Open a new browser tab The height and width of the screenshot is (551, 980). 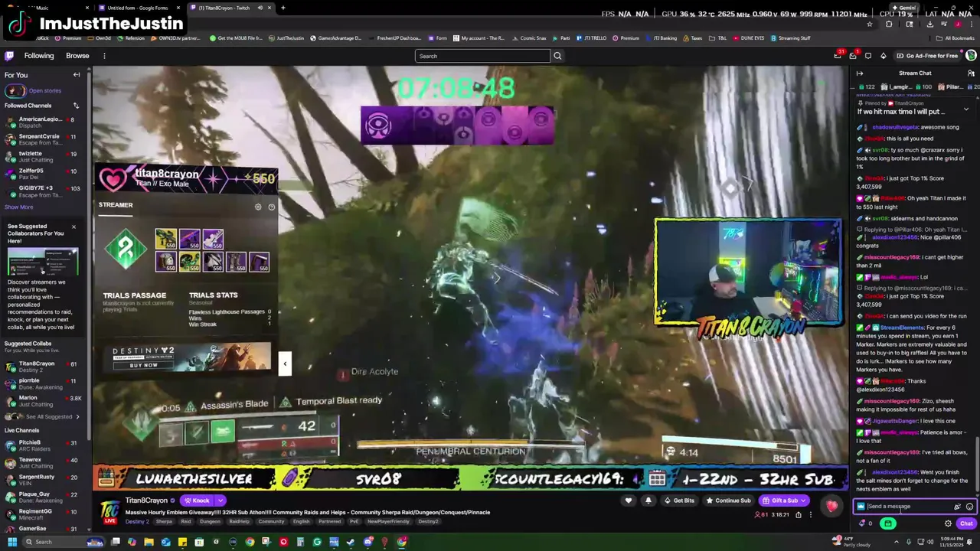point(283,8)
